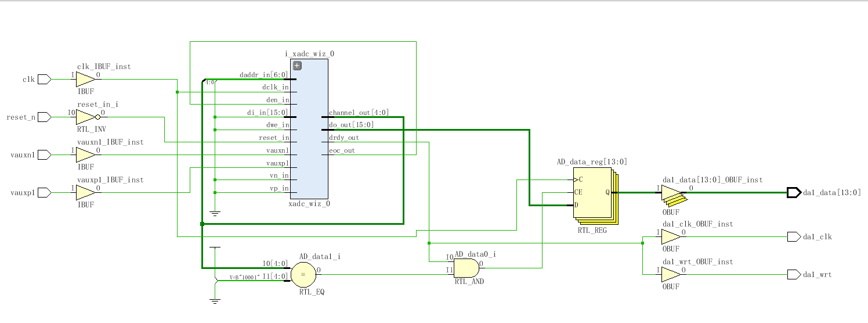Click the ground symbol under the RTL_EQ input
The image size is (868, 323).
coord(215,301)
